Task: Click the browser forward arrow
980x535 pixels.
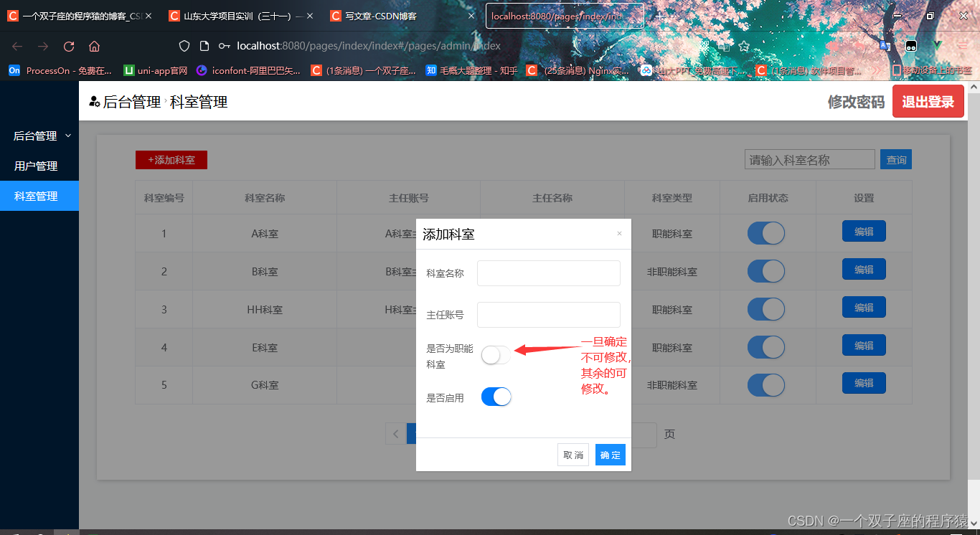Action: point(43,46)
